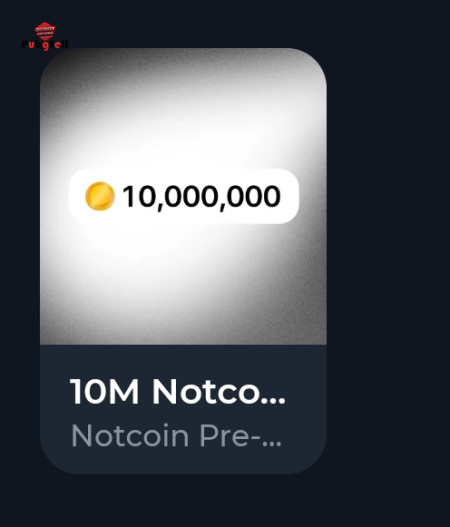Click the Notcoin Pre-... category subtitle

point(176,436)
